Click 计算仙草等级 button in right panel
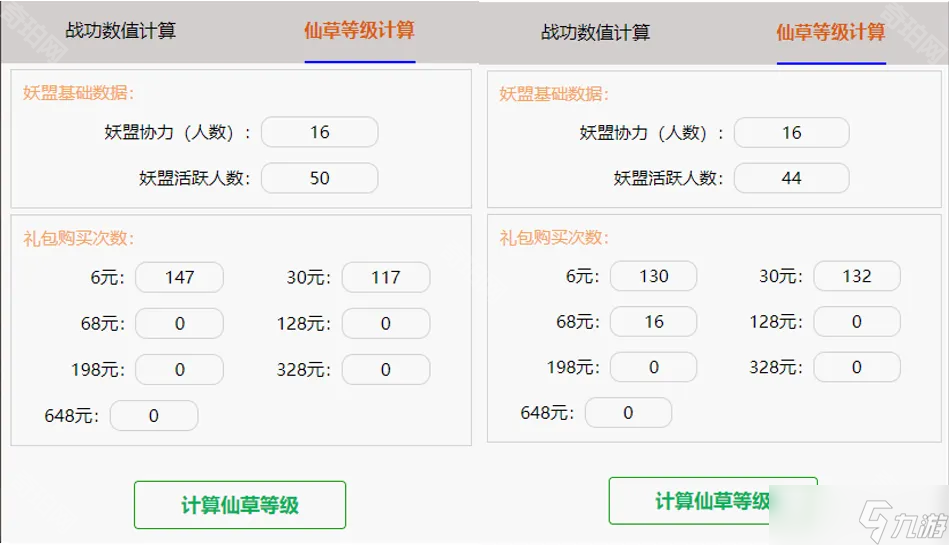 713,501
